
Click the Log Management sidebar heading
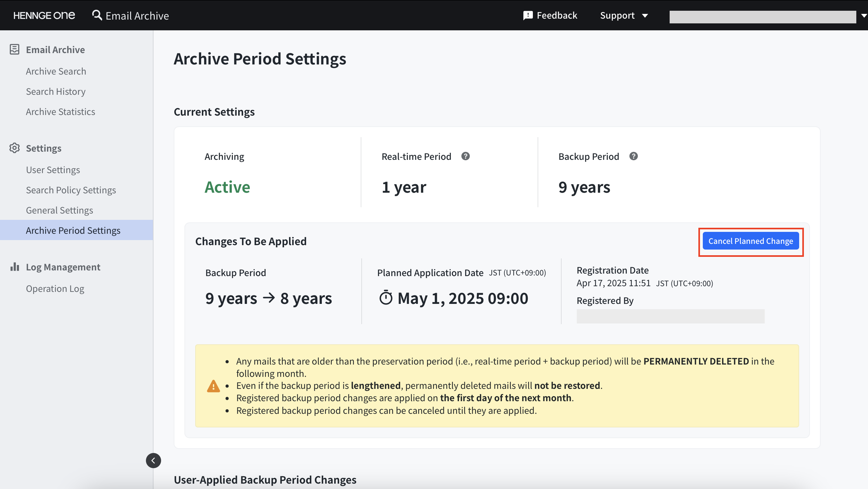coord(63,267)
